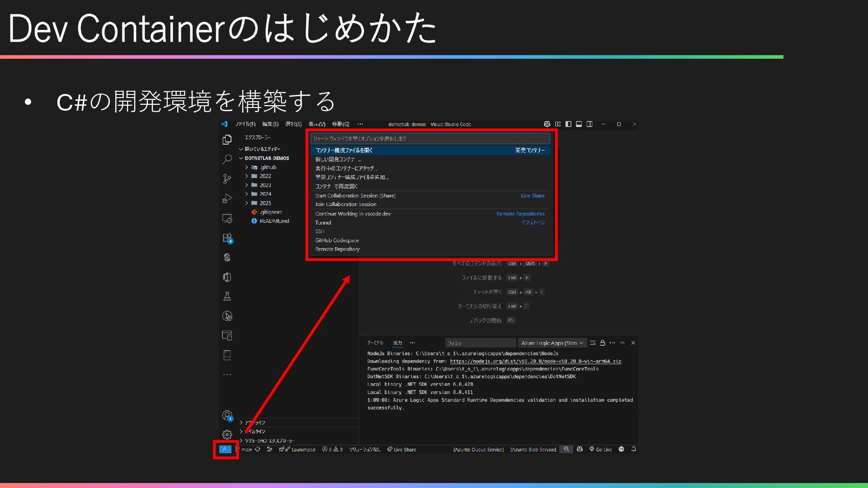
Task: Expand the Outline section
Action: 252,422
